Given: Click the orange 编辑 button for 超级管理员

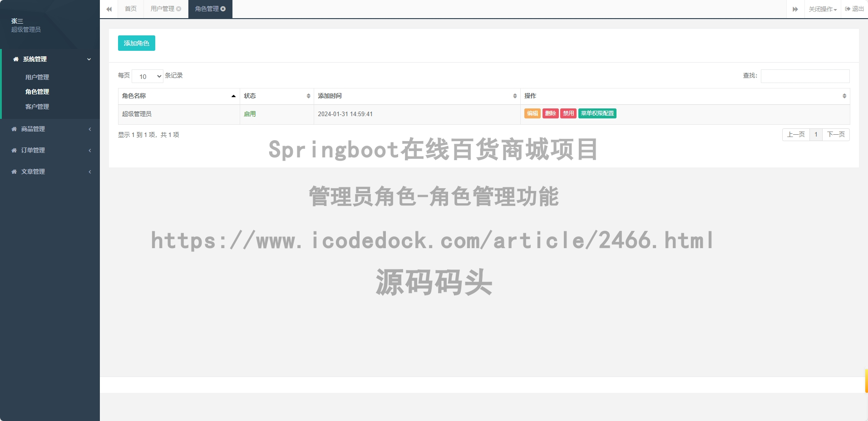Looking at the screenshot, I should point(533,113).
